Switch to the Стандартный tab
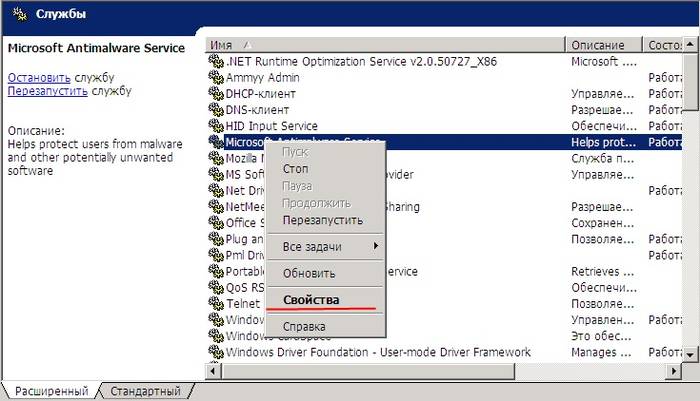Viewport: 700px width, 401px height. point(145,391)
